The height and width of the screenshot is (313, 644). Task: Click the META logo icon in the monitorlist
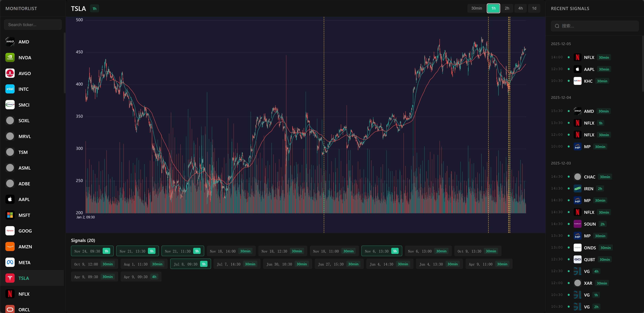point(10,262)
